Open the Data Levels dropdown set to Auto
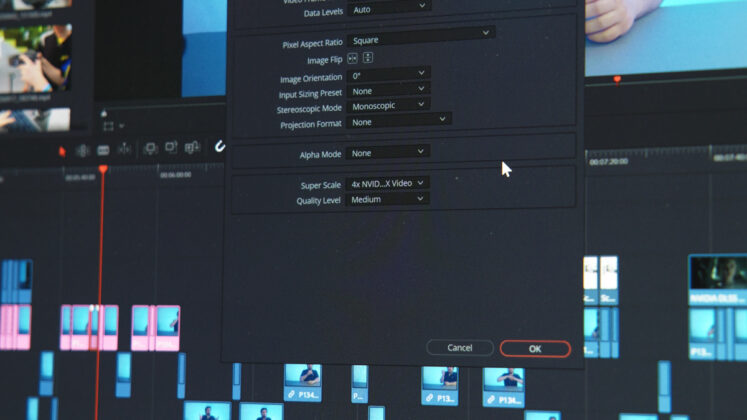This screenshot has height=420, width=747. (x=389, y=9)
